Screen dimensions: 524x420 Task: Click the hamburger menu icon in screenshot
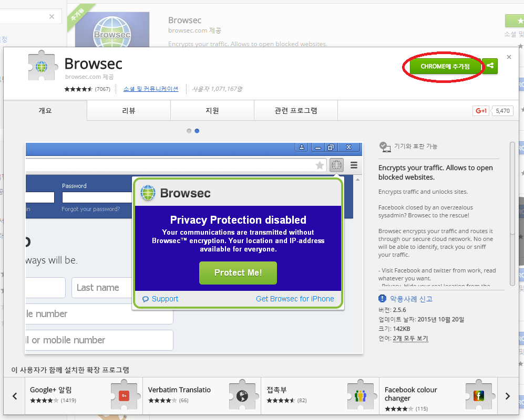point(354,165)
